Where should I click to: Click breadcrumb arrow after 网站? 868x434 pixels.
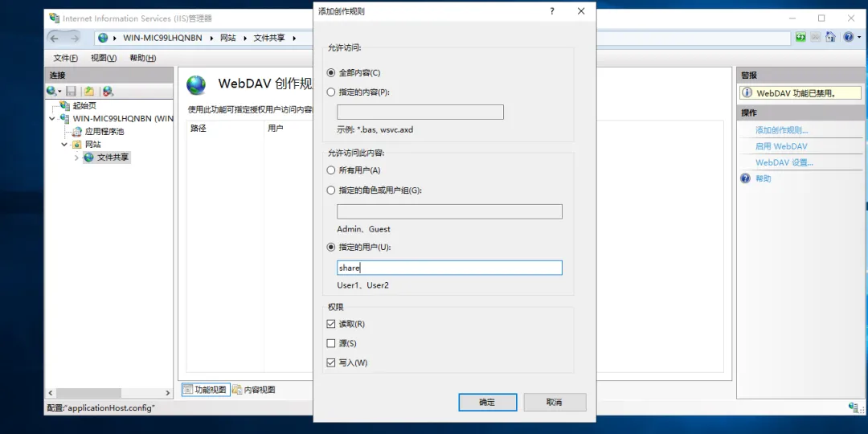point(244,39)
